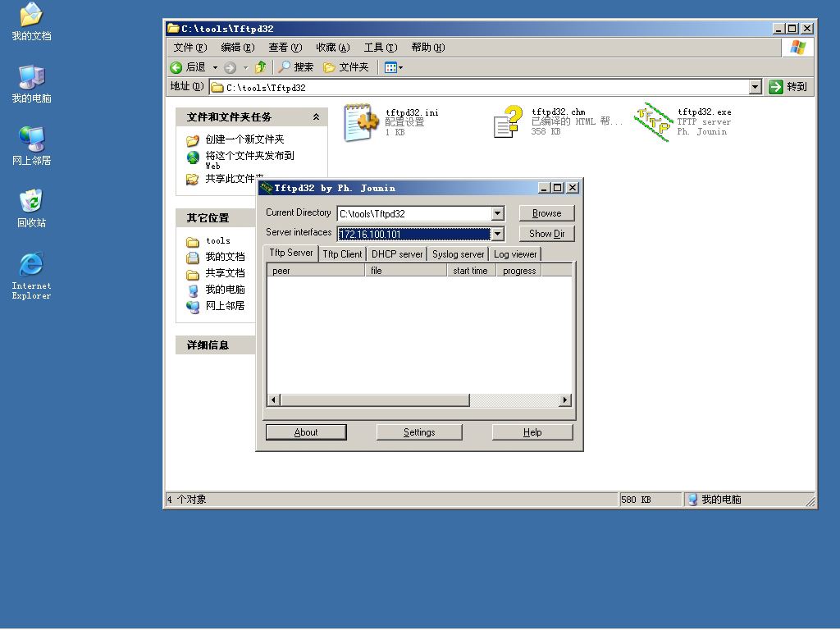Switch to the Tftp Client tab
Screen dimensions: 840x630
tap(342, 254)
